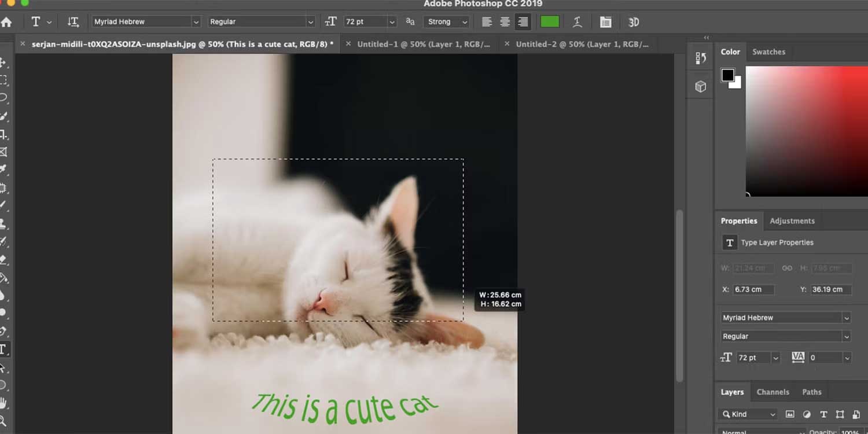Viewport: 868px width, 434px height.
Task: Open the Warp Text dialog
Action: click(x=578, y=21)
